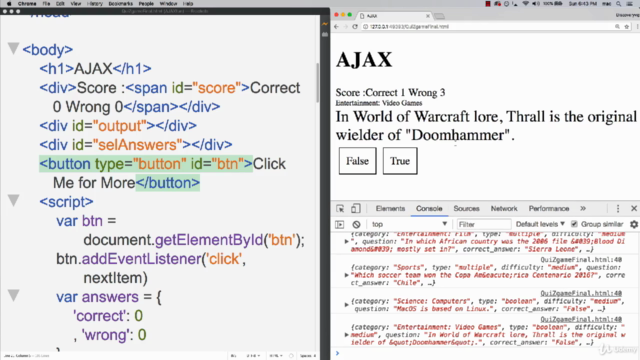Open the Chrome three-dot menu
640x360 pixels.
coord(637,27)
